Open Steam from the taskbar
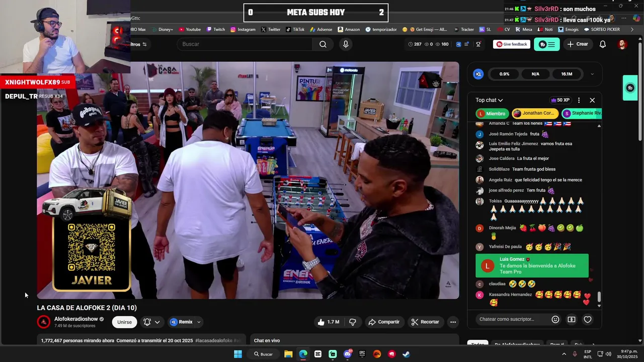Image resolution: width=644 pixels, height=362 pixels. [x=406, y=354]
